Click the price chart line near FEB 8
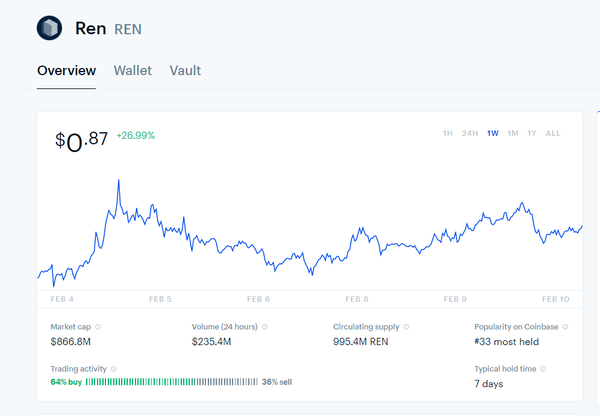Viewport: 600px width, 416px height. (358, 243)
